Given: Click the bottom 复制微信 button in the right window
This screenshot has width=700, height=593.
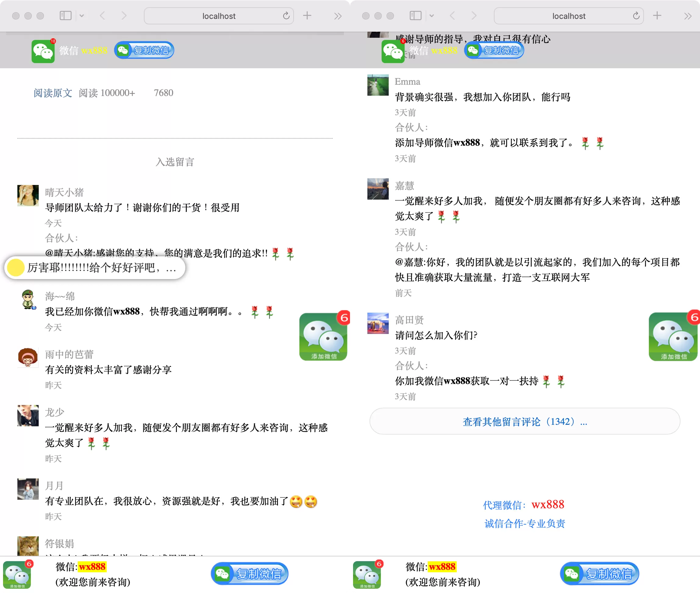Looking at the screenshot, I should (x=599, y=573).
